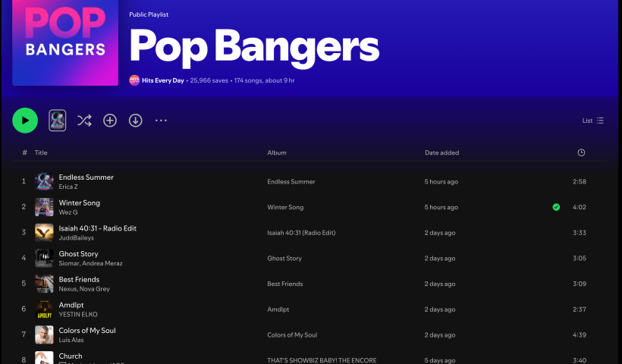The height and width of the screenshot is (364, 622).
Task: Open the three-dots more options menu
Action: [x=161, y=121]
